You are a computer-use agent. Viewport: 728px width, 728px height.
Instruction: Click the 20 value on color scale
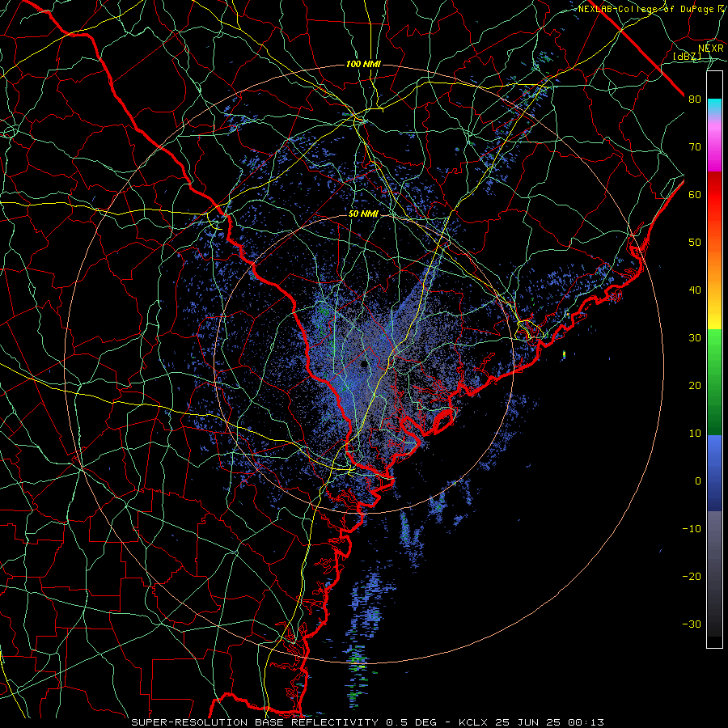coord(695,386)
